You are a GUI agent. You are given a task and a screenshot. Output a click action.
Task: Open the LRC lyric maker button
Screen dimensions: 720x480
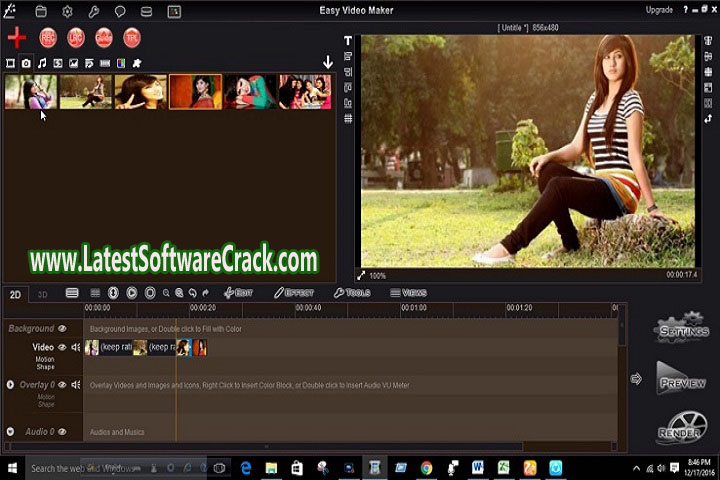click(x=76, y=38)
